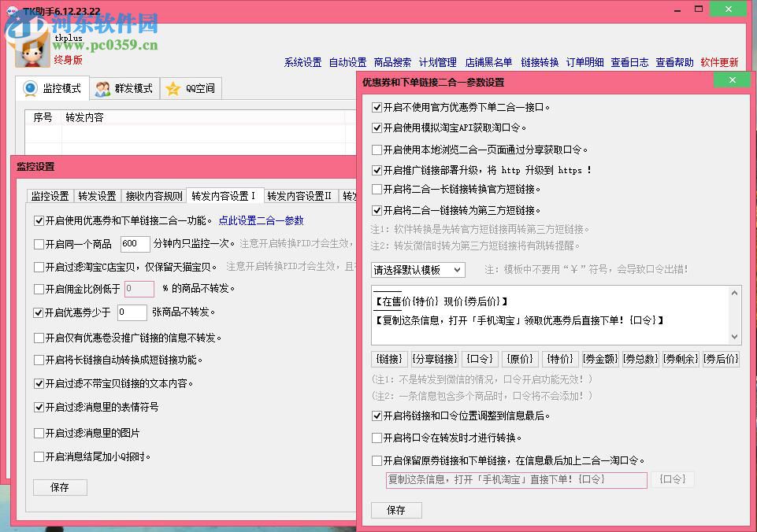This screenshot has width=757, height=532.
Task: Click the group people icon on 群发模式 tab
Action: tap(101, 88)
